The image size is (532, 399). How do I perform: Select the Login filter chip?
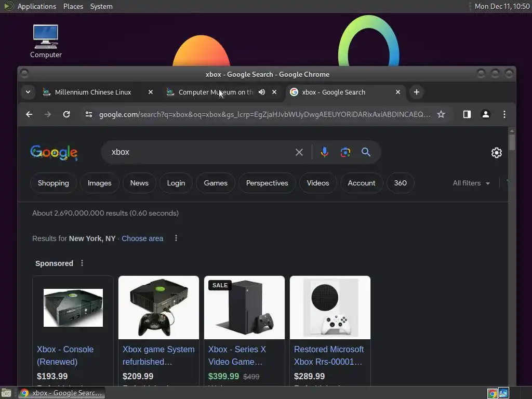(176, 183)
